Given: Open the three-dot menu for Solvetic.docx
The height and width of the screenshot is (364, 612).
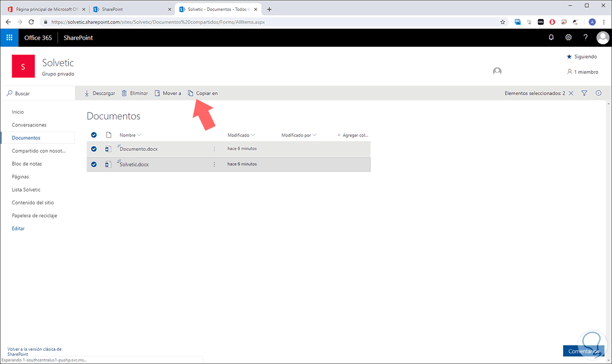Looking at the screenshot, I should (x=214, y=164).
